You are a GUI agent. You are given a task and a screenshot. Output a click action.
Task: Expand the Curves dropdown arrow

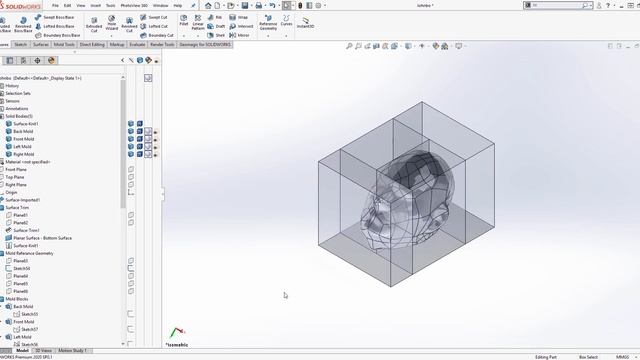(x=286, y=36)
